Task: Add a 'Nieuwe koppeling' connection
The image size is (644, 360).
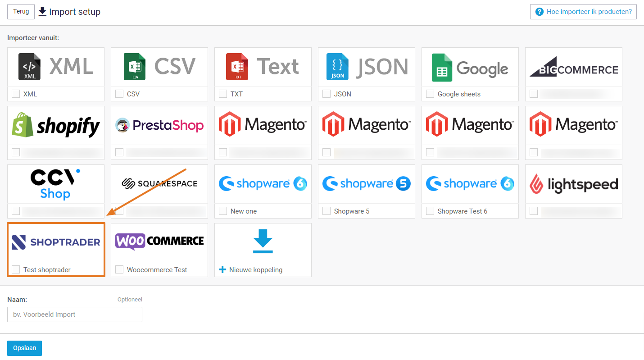Action: (256, 269)
